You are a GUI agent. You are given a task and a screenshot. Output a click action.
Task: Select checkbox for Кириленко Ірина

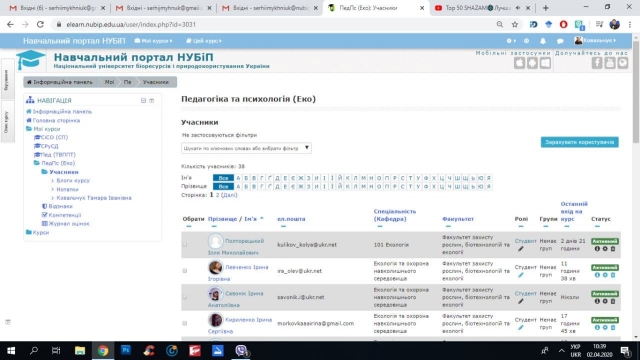tap(184, 323)
